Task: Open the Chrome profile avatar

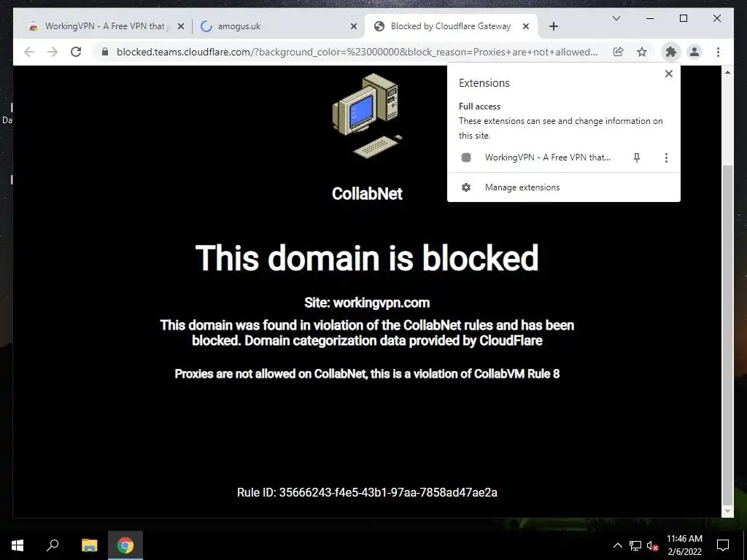Action: [694, 52]
